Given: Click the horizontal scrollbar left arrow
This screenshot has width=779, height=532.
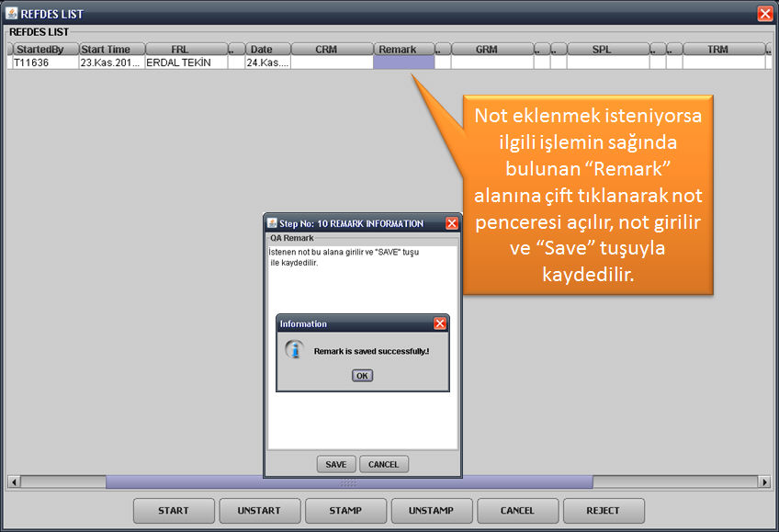Looking at the screenshot, I should (x=14, y=481).
